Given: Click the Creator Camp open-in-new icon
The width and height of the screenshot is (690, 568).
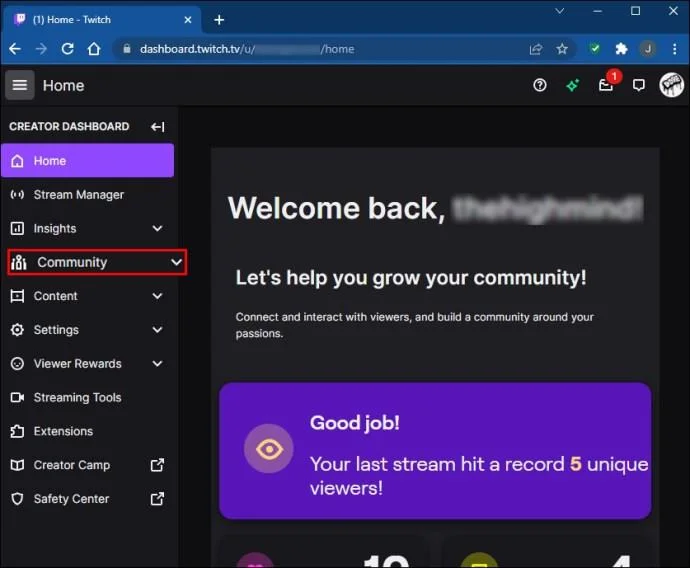Looking at the screenshot, I should click(x=158, y=465).
